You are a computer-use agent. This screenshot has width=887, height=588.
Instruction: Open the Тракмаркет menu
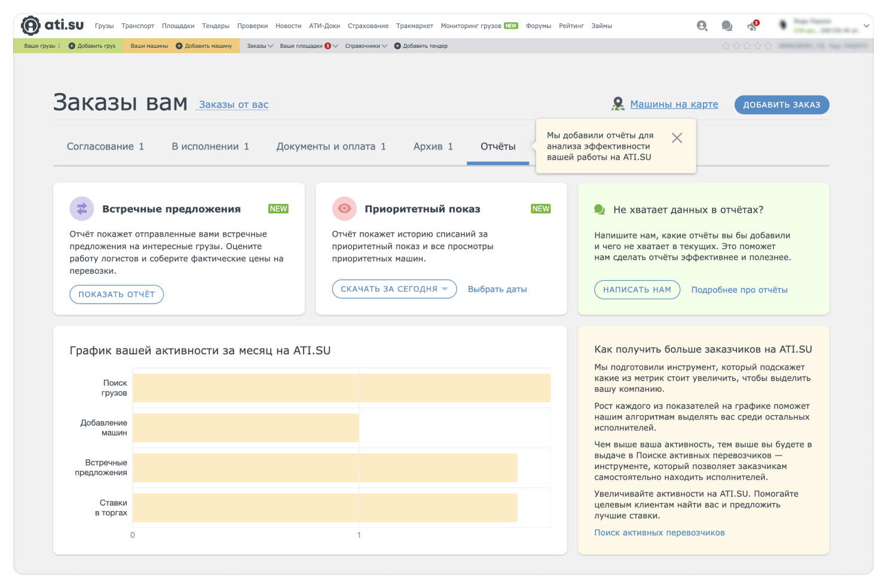(415, 26)
